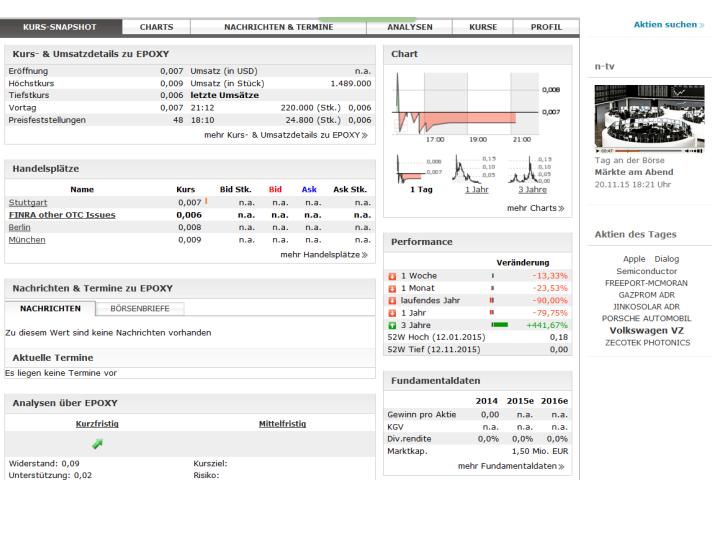
Task: Open Märkte am Abend video title
Action: pyautogui.click(x=634, y=172)
